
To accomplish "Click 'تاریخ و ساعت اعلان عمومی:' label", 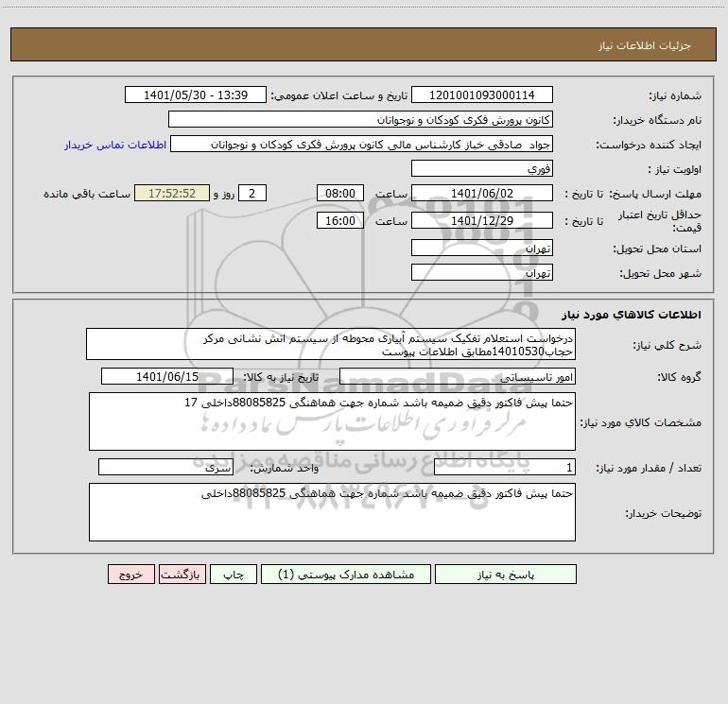I will click(x=338, y=95).
